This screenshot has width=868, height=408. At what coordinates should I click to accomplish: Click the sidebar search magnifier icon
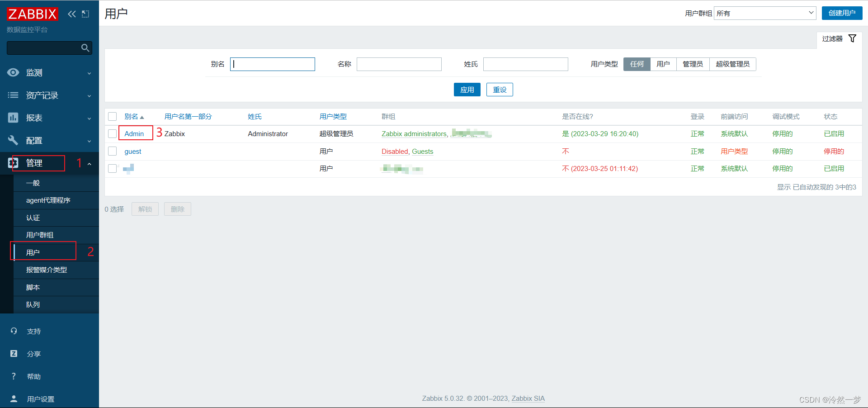tap(85, 48)
